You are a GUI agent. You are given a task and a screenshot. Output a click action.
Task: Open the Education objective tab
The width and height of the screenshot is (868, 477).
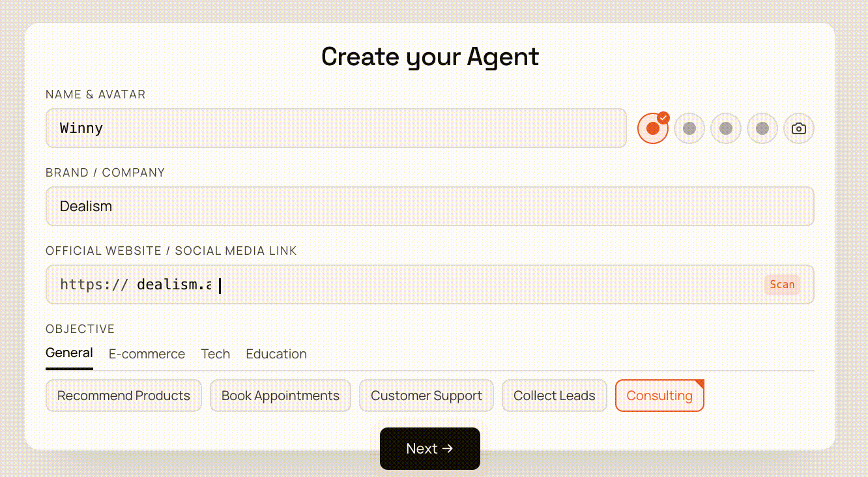point(276,354)
